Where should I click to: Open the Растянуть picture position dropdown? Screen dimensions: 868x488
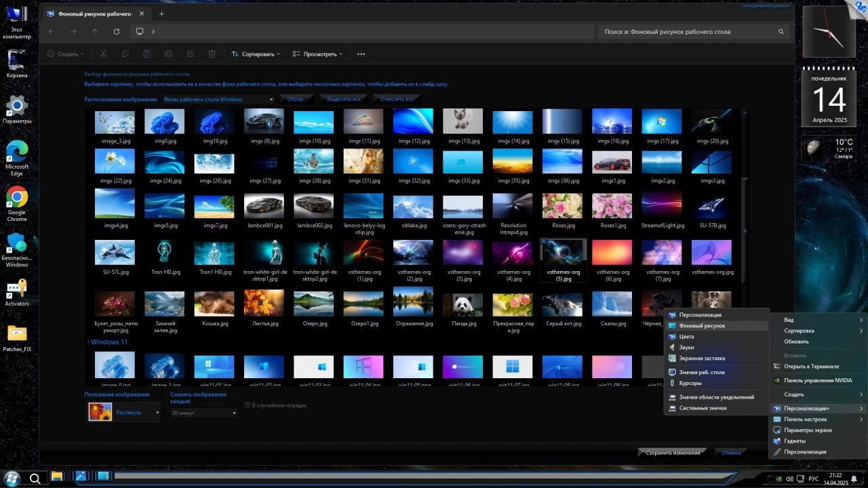tap(124, 412)
